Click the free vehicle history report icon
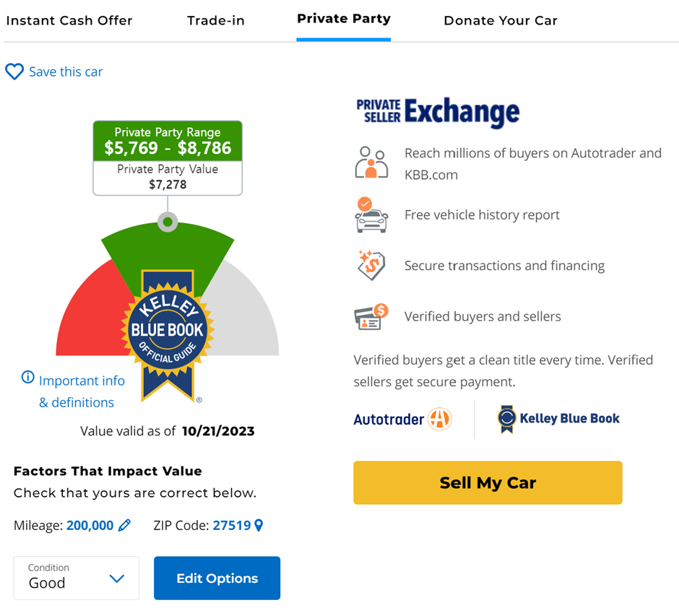The height and width of the screenshot is (616, 679). (371, 215)
